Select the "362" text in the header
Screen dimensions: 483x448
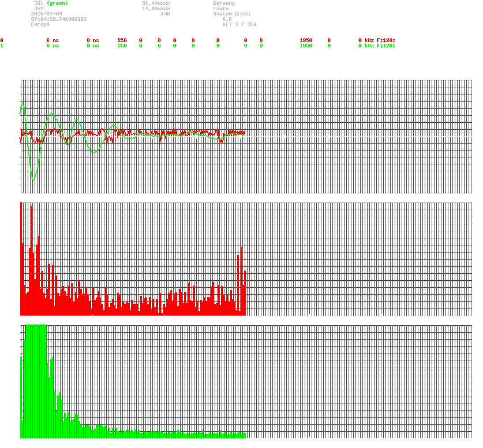click(39, 9)
